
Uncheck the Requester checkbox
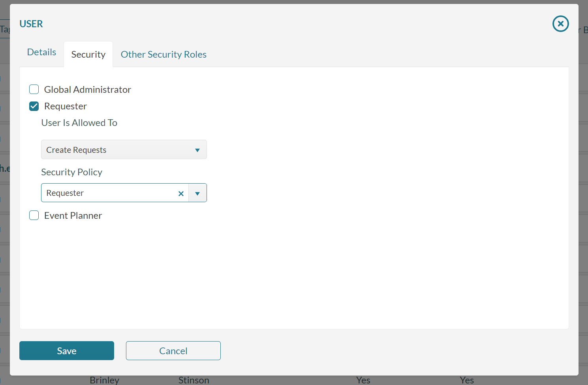pos(34,106)
